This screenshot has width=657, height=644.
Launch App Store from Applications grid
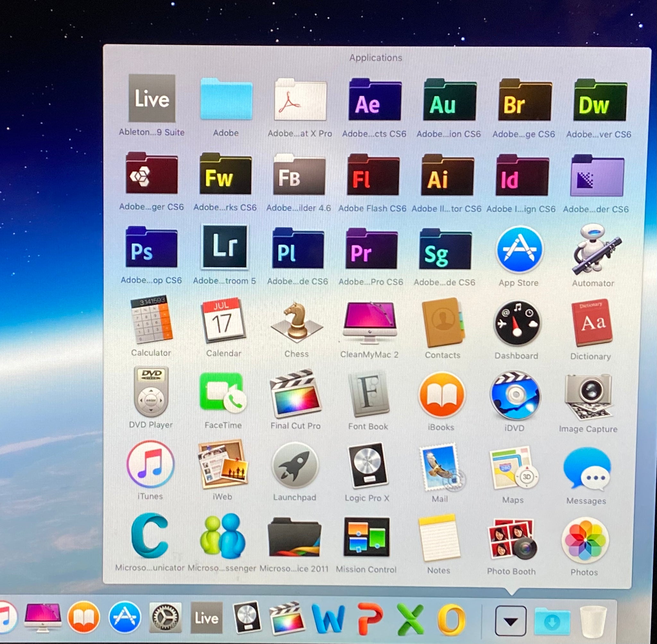coord(520,249)
